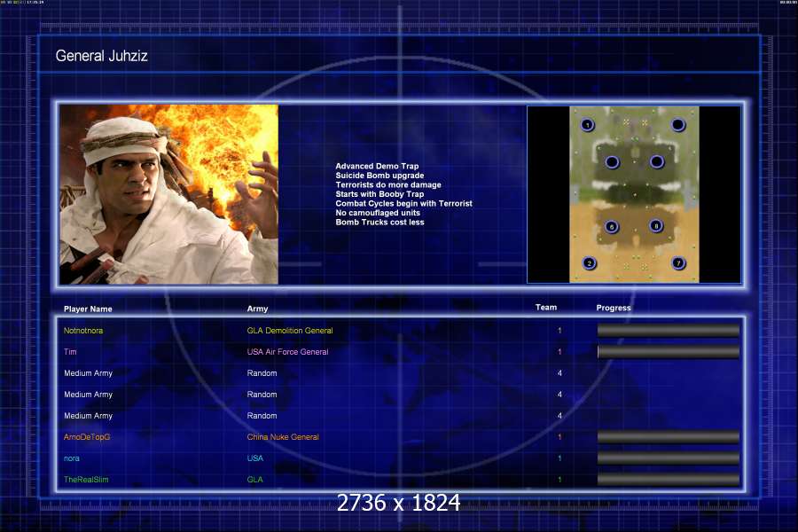Click ArnoDeTopG's loading progress bar

(x=669, y=437)
